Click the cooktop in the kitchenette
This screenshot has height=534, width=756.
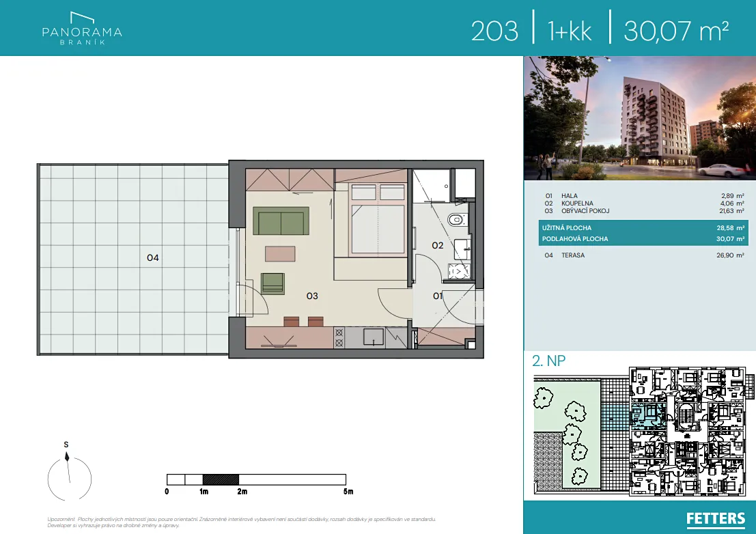click(x=339, y=338)
